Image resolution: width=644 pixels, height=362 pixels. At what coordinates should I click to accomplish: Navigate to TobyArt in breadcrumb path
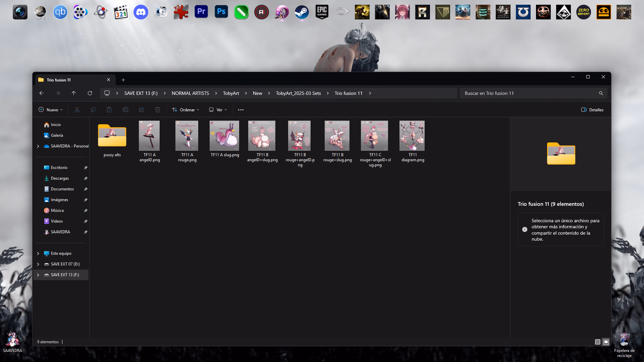coord(231,93)
